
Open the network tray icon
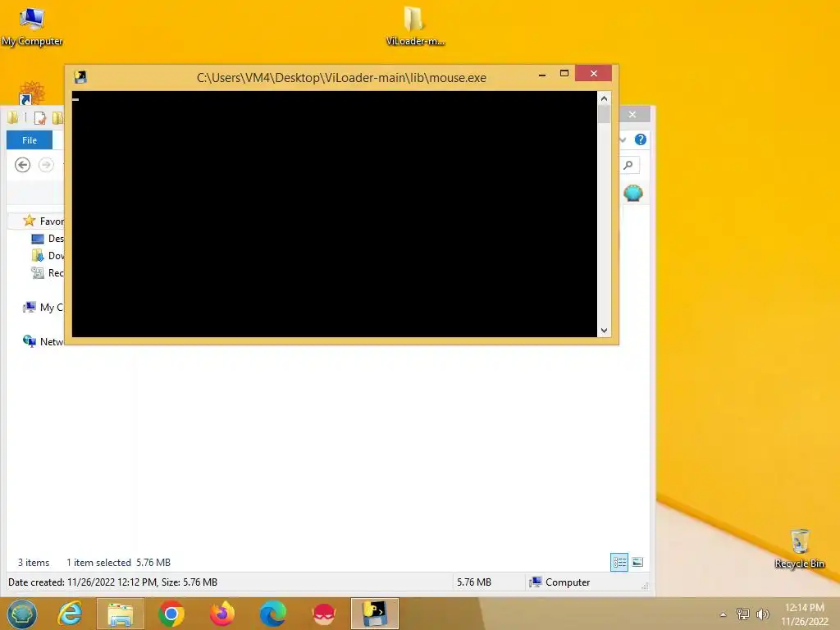(x=743, y=614)
